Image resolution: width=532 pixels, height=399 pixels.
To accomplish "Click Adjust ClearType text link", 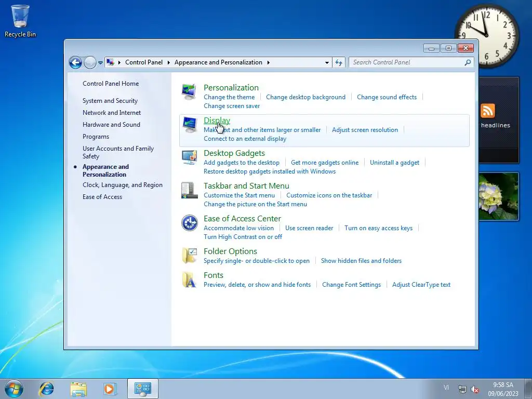I will click(x=421, y=285).
